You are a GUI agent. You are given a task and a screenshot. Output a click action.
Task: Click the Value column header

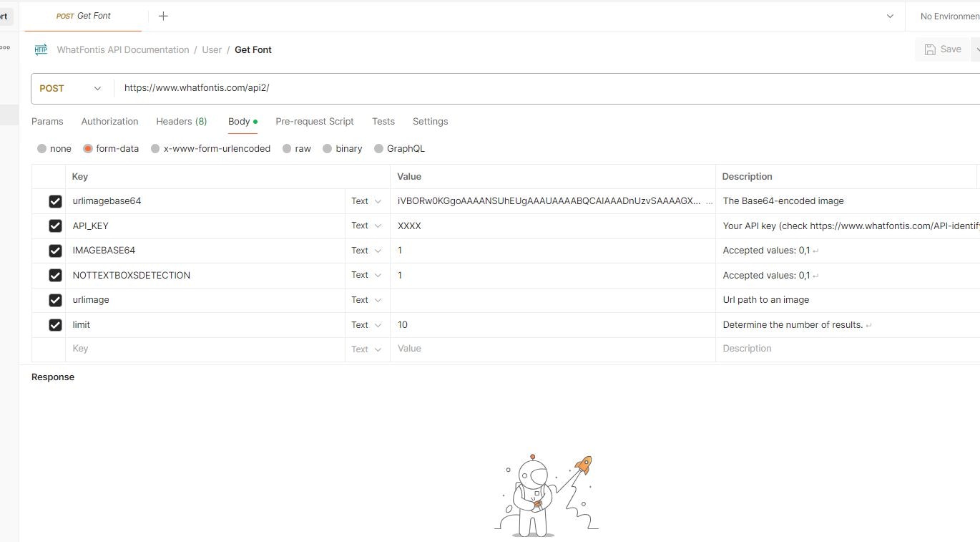pyautogui.click(x=409, y=176)
